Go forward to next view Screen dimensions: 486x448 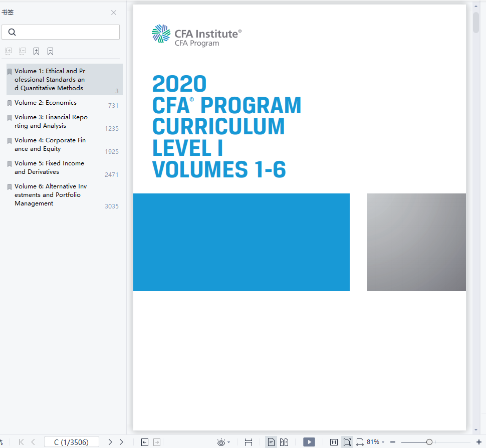tap(157, 442)
